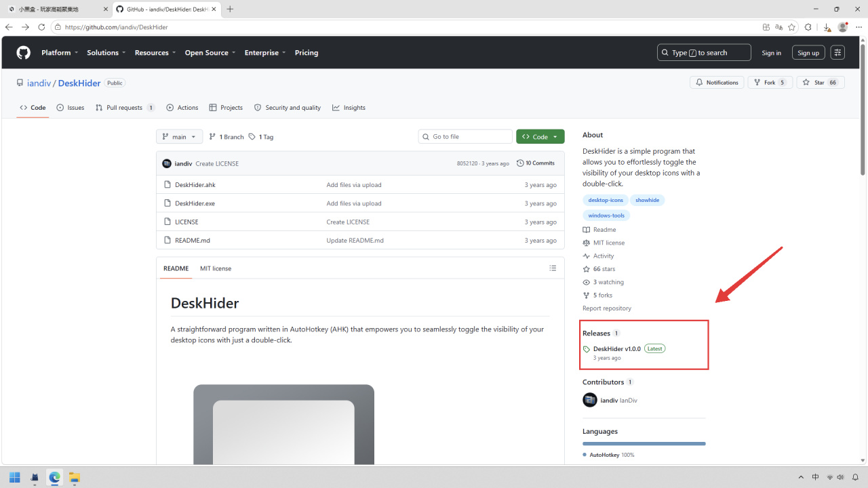
Task: Click the release tag icon beside DeskHider v1.0.0
Action: pos(587,349)
